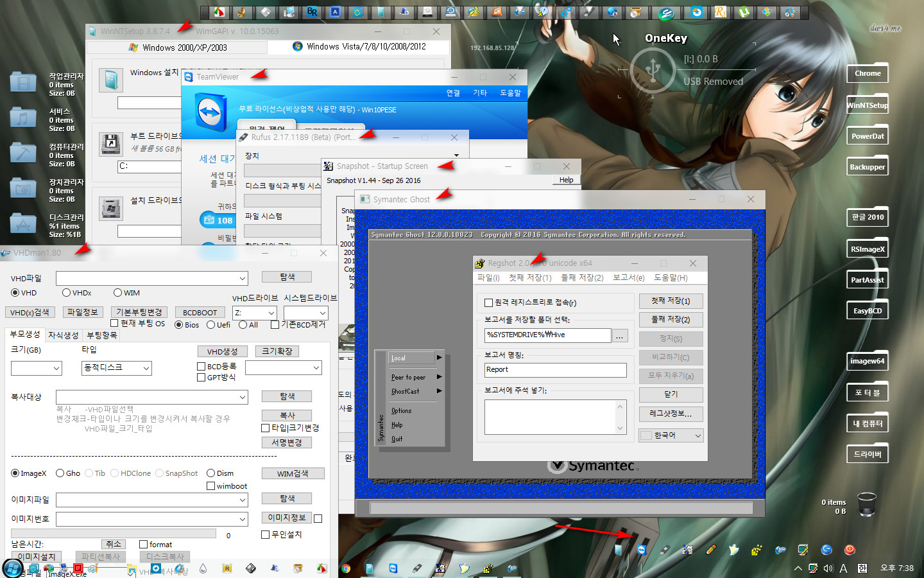Image resolution: width=924 pixels, height=578 pixels.
Task: Open the 파일(I) menu in Regshot
Action: [488, 278]
